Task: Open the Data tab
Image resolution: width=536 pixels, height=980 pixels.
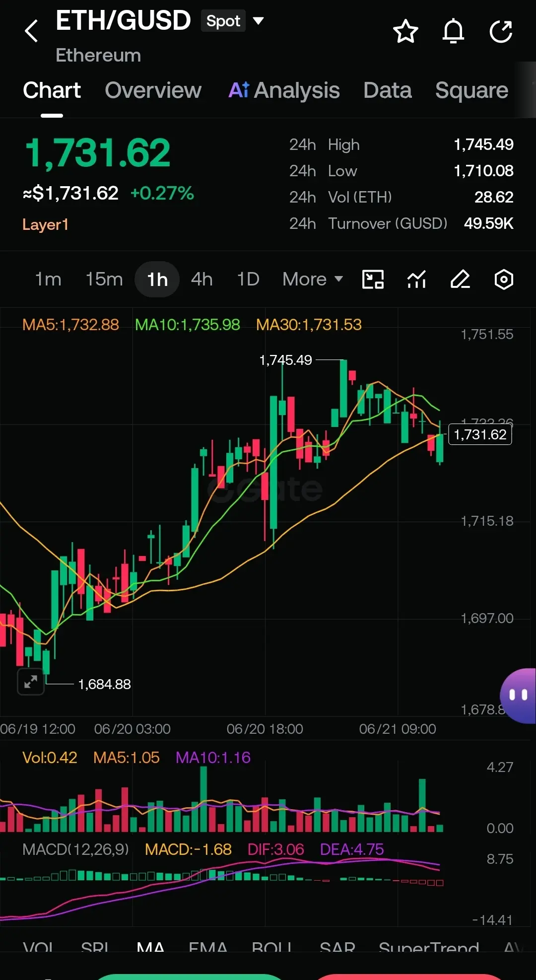Action: [x=388, y=90]
